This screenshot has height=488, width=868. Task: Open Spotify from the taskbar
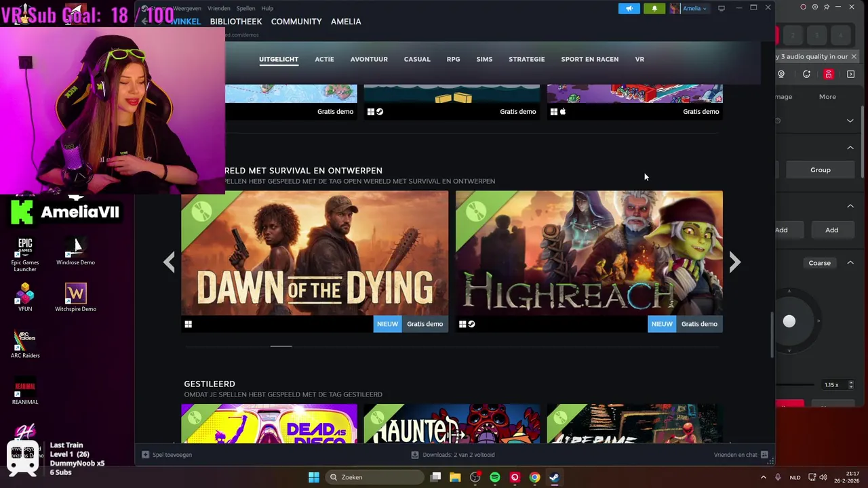click(x=495, y=477)
